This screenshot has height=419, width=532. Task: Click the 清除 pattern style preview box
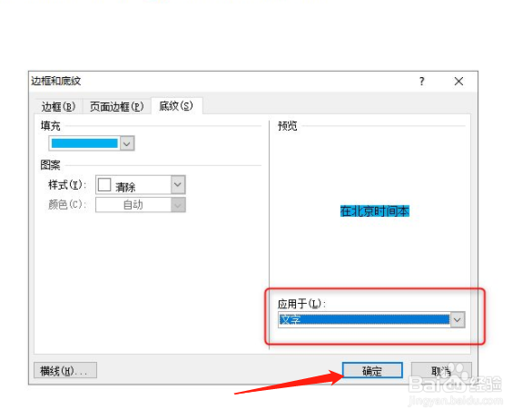(x=104, y=185)
